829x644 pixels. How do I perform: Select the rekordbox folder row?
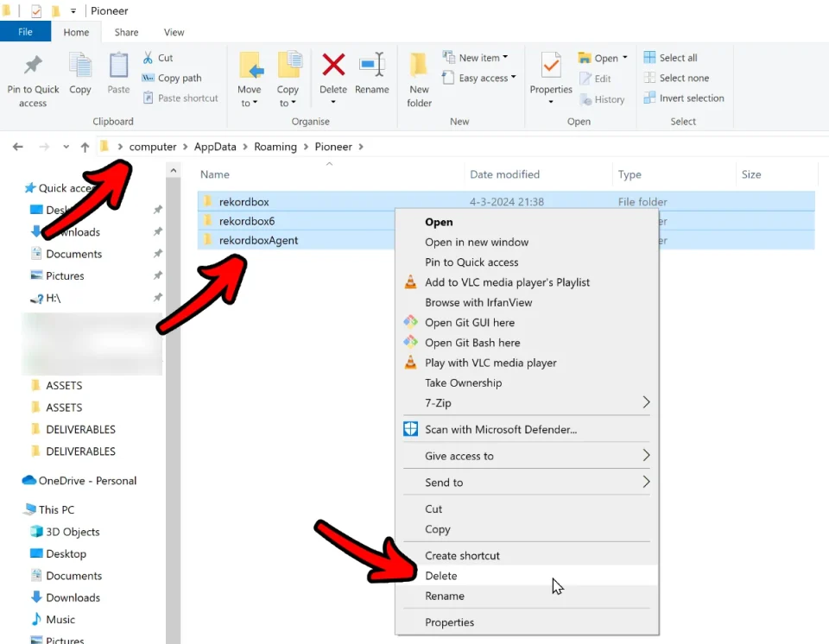pos(506,201)
